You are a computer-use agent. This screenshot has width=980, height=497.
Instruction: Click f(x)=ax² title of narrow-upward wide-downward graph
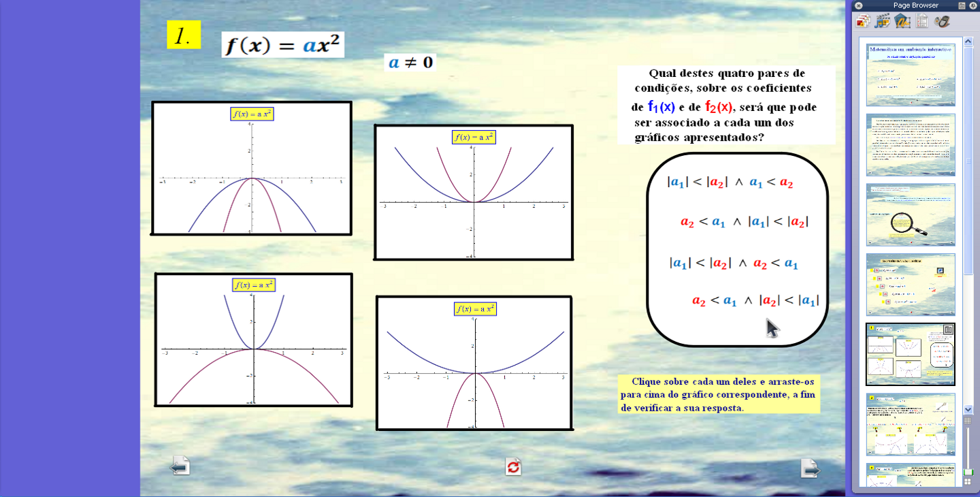pyautogui.click(x=253, y=285)
